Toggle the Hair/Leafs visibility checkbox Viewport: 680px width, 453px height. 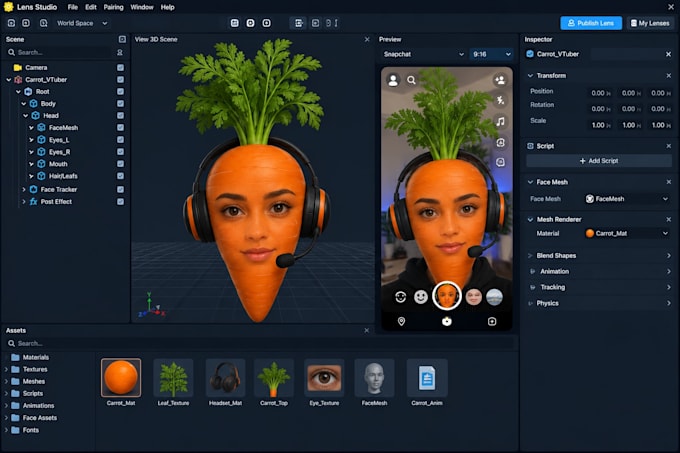[x=121, y=176]
